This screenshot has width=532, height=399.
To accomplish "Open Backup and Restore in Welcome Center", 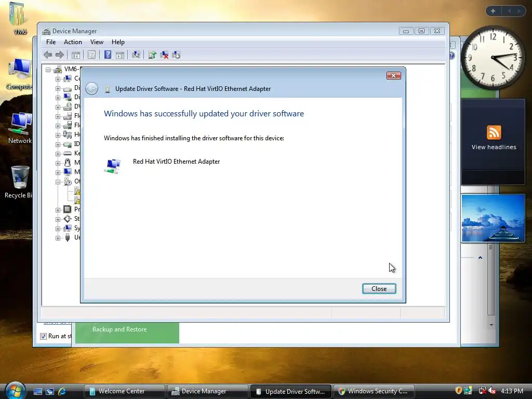I will point(119,329).
